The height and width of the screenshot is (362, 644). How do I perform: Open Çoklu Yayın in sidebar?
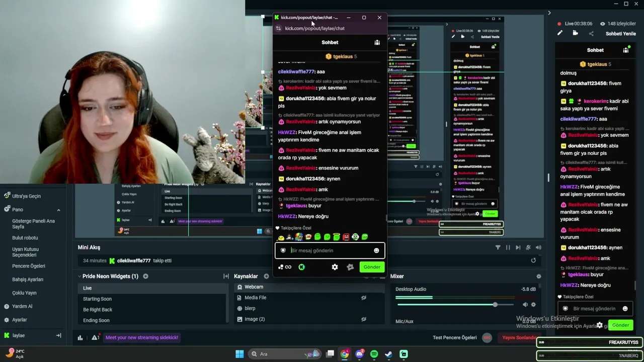coord(24,293)
